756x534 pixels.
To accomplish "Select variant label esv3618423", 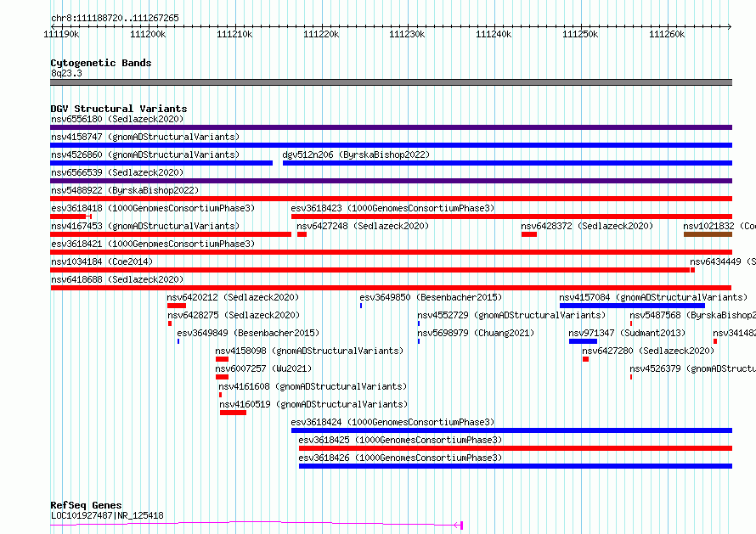I will click(x=393, y=208).
